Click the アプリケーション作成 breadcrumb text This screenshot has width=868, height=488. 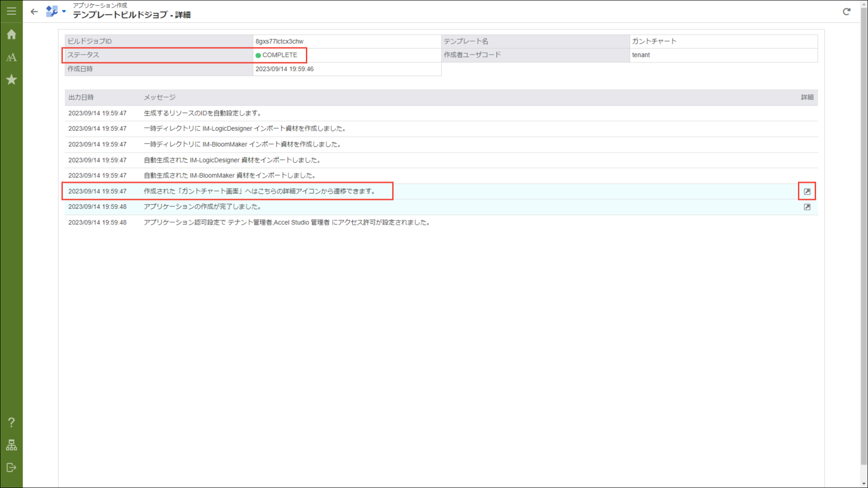click(100, 5)
